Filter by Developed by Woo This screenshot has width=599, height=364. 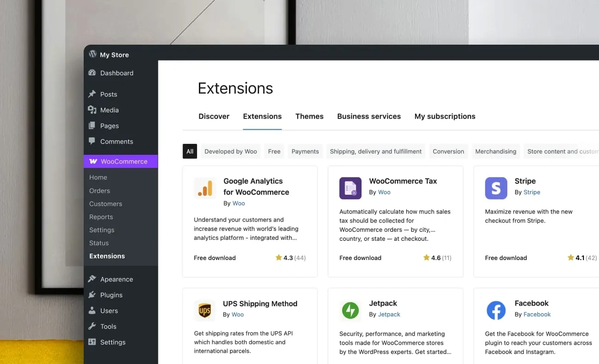tap(231, 151)
